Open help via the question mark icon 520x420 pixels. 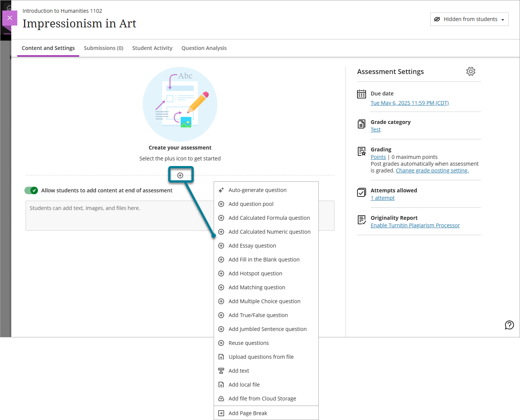509,325
